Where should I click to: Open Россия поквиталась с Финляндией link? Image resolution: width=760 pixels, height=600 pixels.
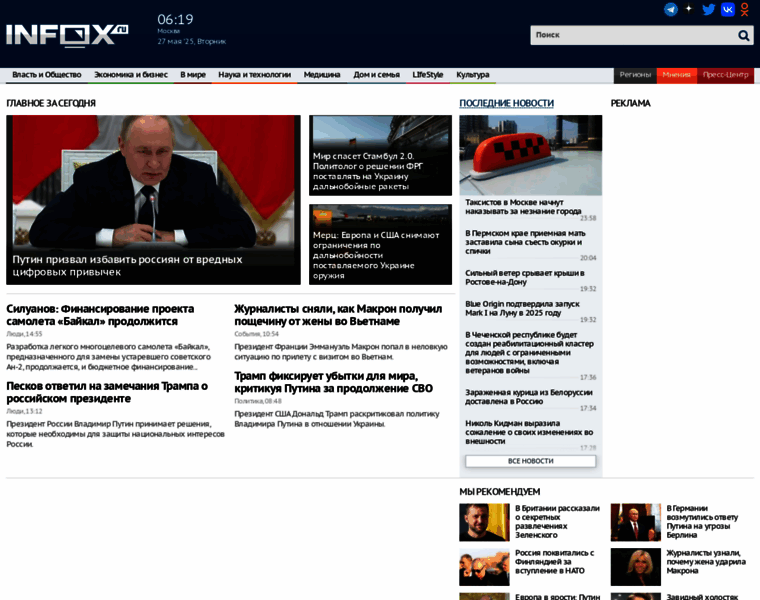click(x=554, y=562)
